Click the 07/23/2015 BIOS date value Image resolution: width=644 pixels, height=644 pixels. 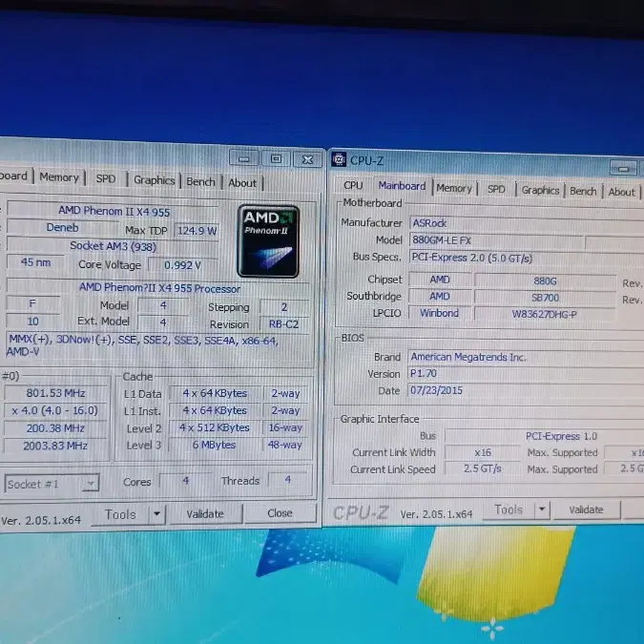coord(526,390)
